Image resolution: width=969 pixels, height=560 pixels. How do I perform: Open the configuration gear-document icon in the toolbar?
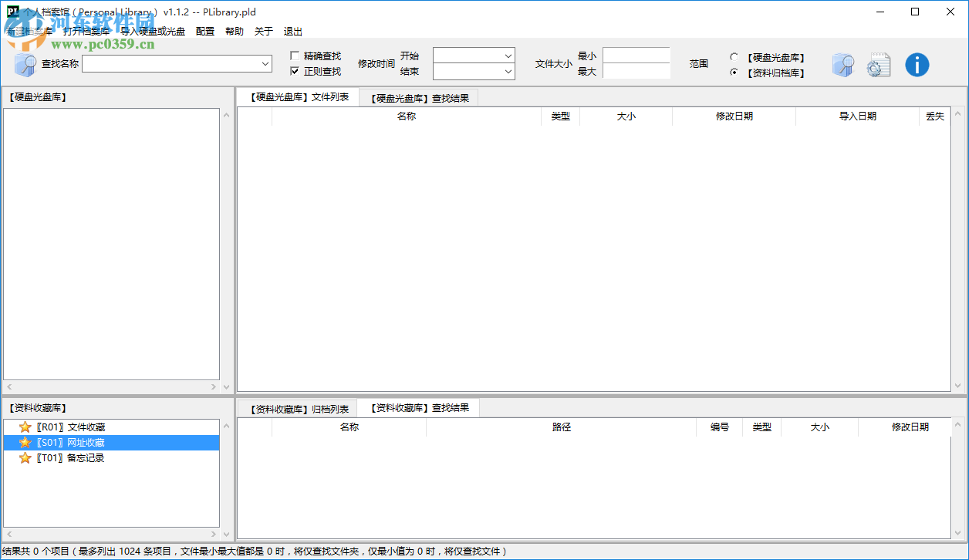pyautogui.click(x=879, y=65)
